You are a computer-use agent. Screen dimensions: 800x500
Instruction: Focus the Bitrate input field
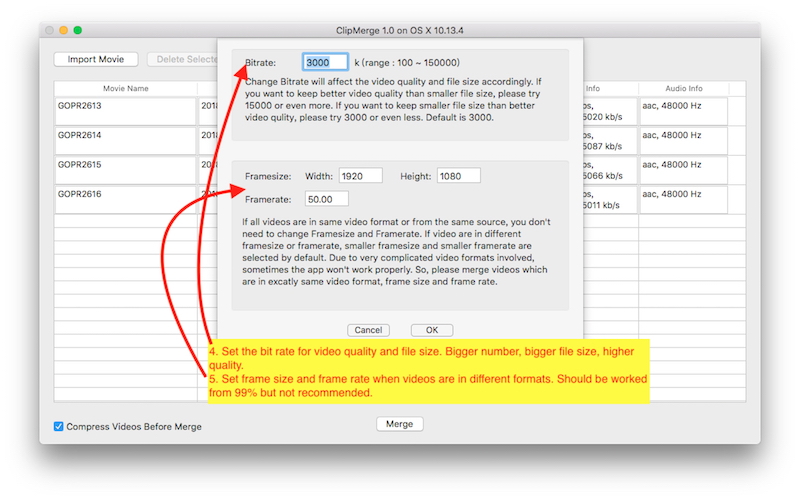coord(325,62)
